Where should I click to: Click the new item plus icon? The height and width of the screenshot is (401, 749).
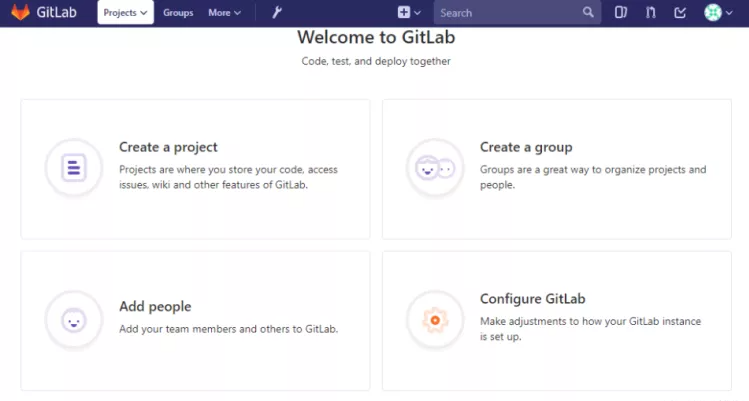404,12
